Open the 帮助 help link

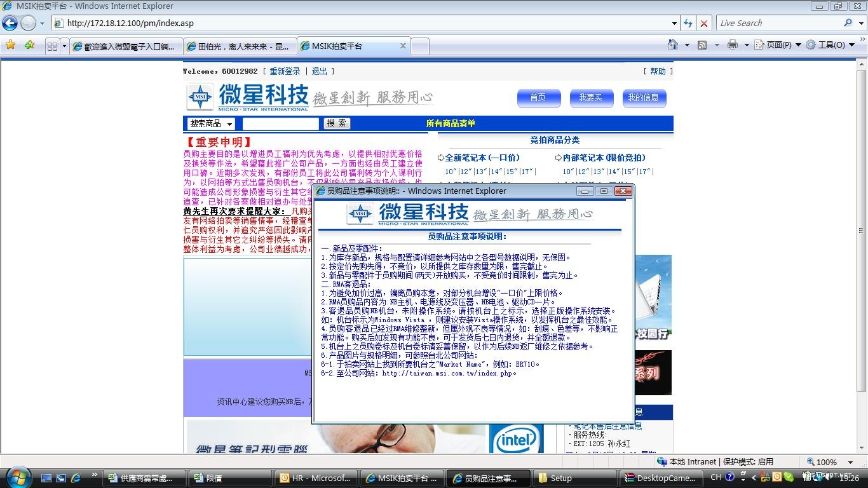point(658,71)
